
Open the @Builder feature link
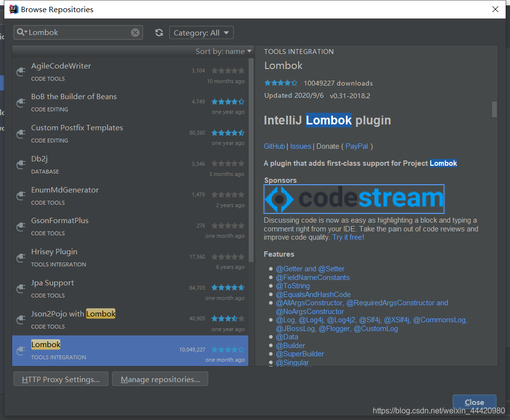[x=291, y=345]
